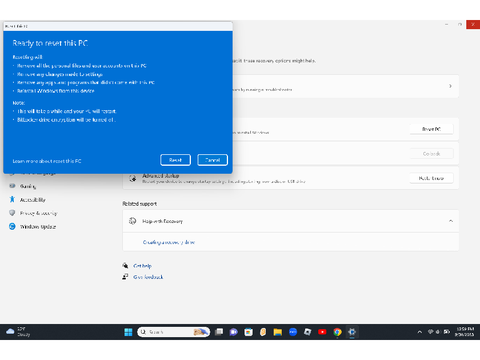Click the Wi-Fi network tray icon

(x=430, y=332)
